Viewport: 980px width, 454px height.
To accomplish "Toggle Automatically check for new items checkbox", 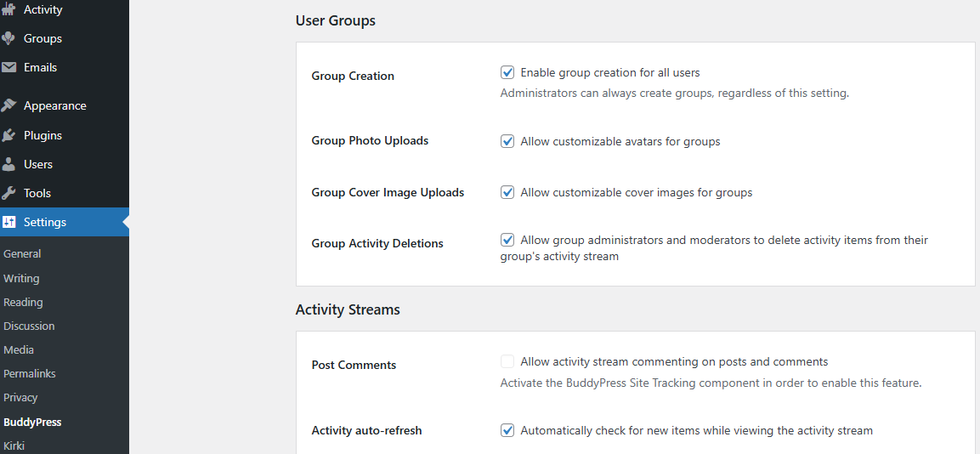I will (x=507, y=430).
